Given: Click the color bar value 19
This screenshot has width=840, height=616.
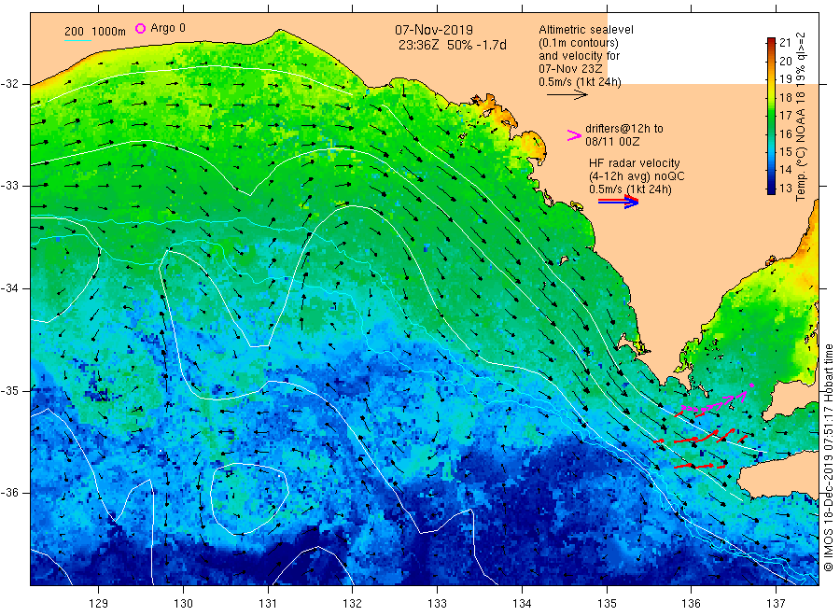Looking at the screenshot, I should point(785,79).
